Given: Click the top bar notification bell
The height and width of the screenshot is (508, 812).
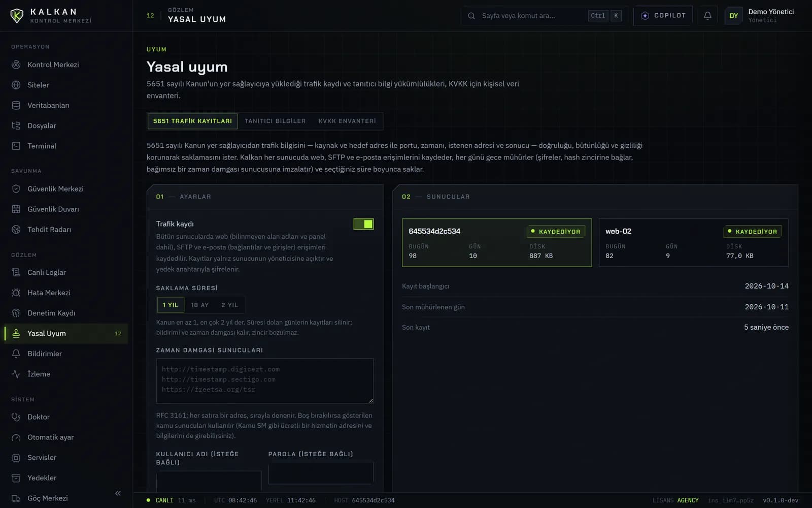Looking at the screenshot, I should click(707, 16).
